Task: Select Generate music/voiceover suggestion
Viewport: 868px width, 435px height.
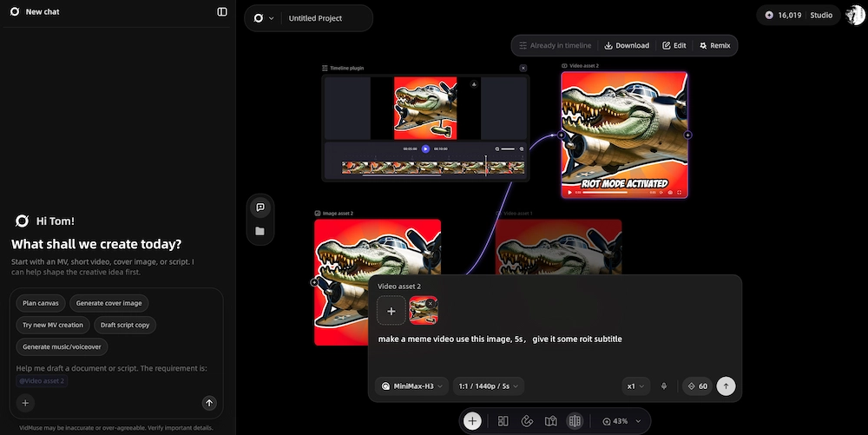Action: [x=62, y=347]
